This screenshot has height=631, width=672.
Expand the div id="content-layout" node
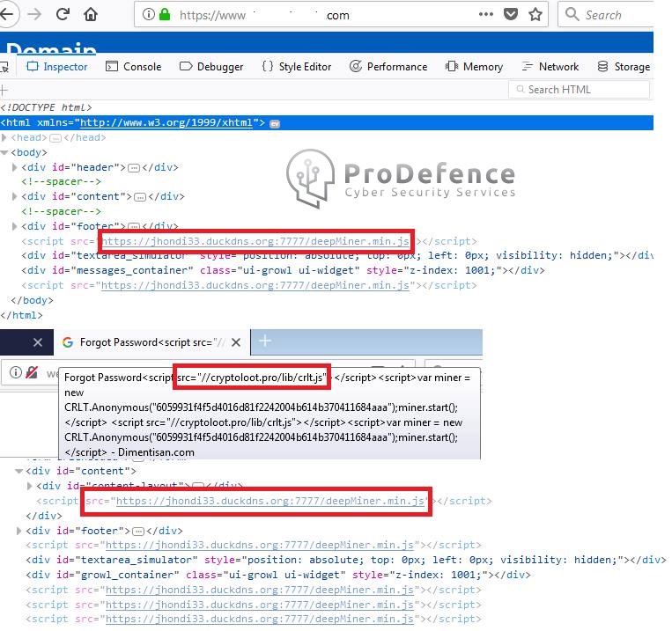coord(29,486)
